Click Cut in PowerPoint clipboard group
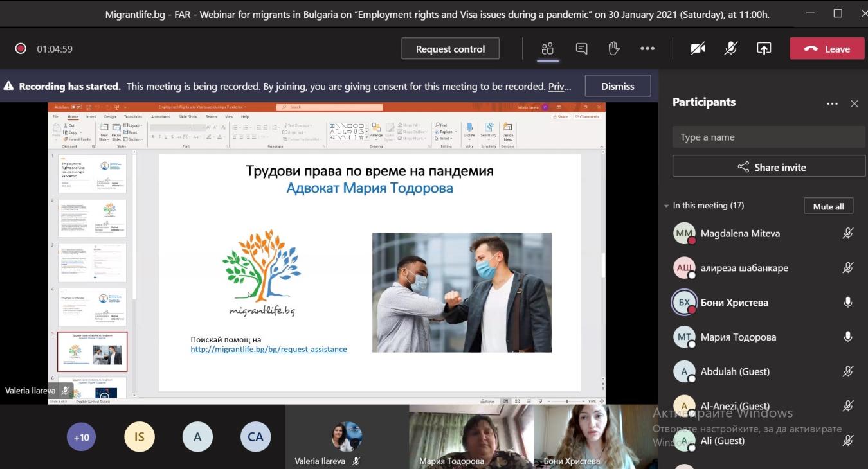Image resolution: width=868 pixels, height=469 pixels. tap(69, 125)
